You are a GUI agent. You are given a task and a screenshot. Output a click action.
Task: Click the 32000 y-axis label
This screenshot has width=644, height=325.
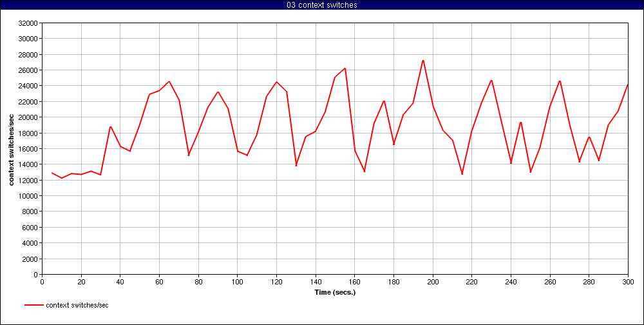coord(29,23)
